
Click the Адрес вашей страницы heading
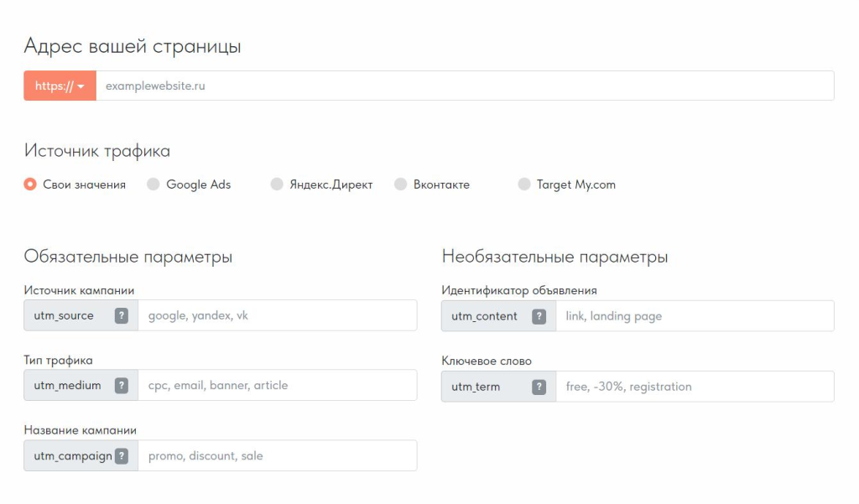tap(133, 47)
